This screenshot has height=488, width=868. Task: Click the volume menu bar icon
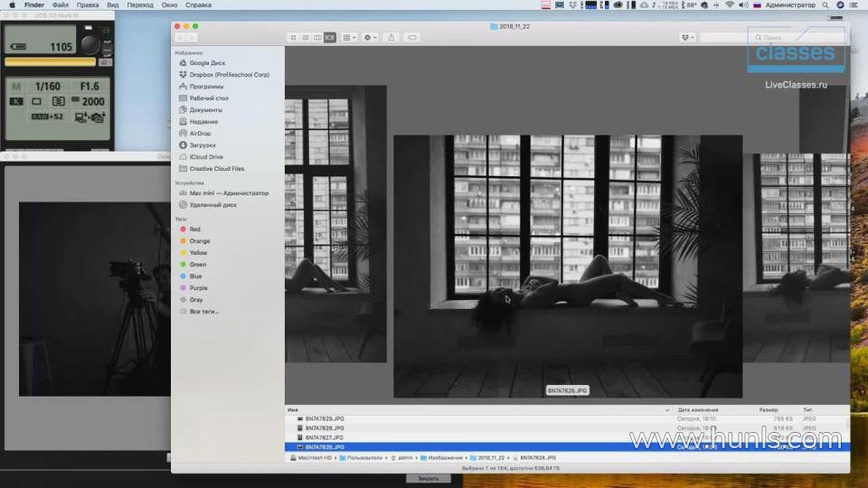pyautogui.click(x=743, y=5)
